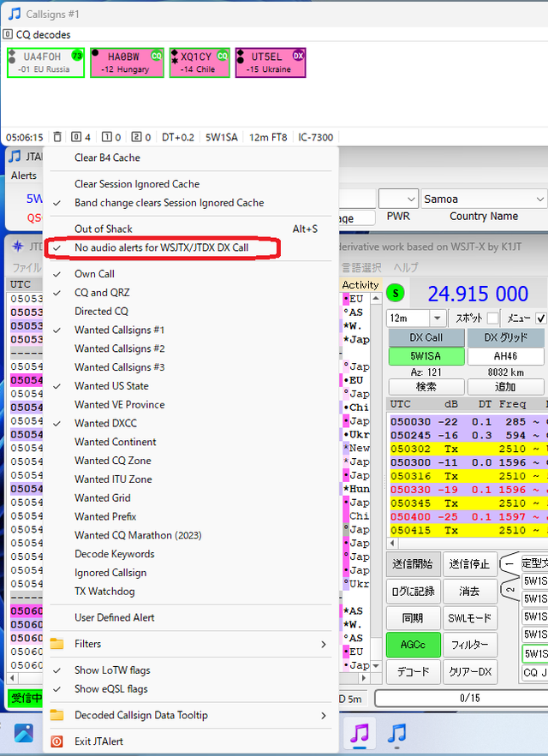
Task: Toggle Wanted DXCC alert
Action: (191, 423)
